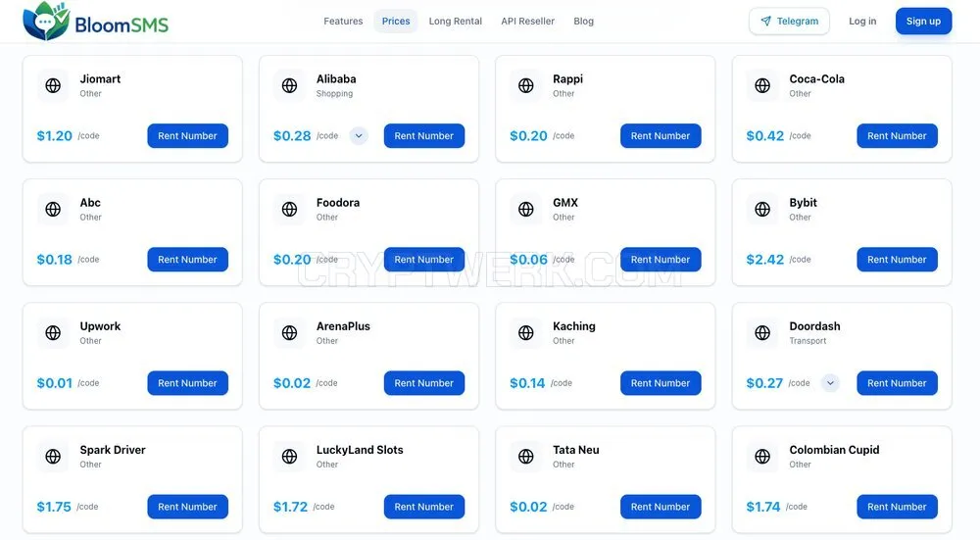Click the GMX price $0.06
Viewport: 980px width, 540px height.
[x=529, y=260]
